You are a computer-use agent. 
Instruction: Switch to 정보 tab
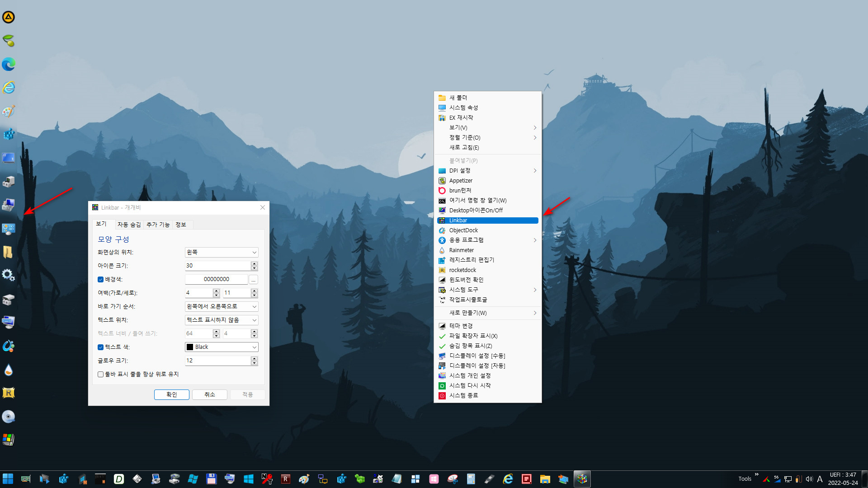[x=181, y=225]
